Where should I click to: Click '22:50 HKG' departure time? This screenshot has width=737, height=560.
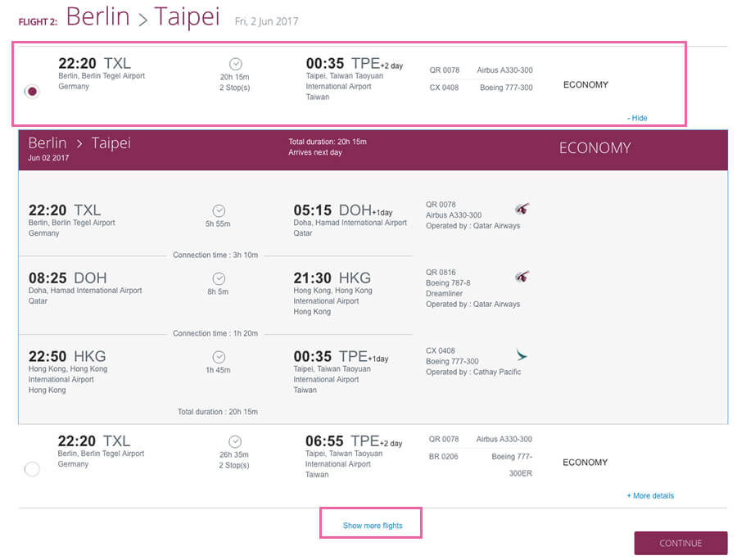(x=67, y=356)
